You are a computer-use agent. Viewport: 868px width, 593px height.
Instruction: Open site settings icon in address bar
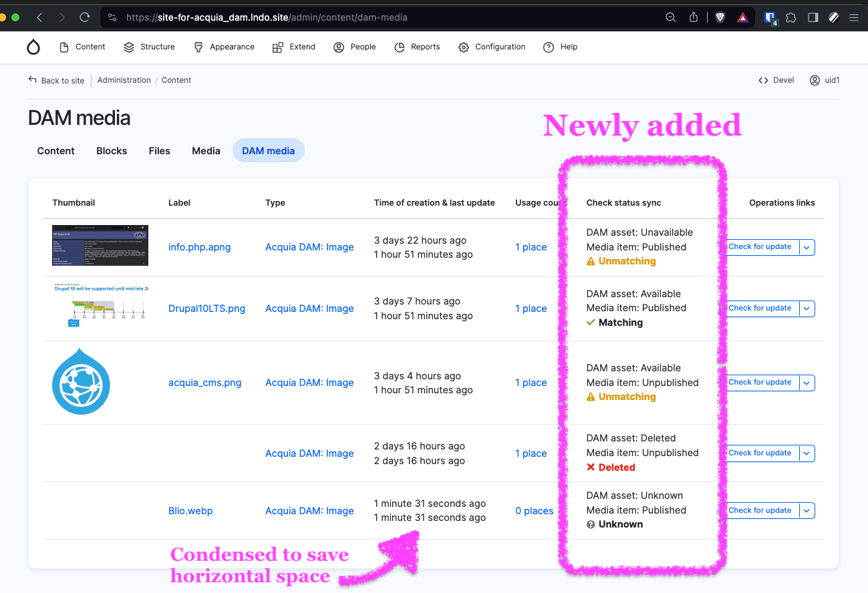pos(112,18)
